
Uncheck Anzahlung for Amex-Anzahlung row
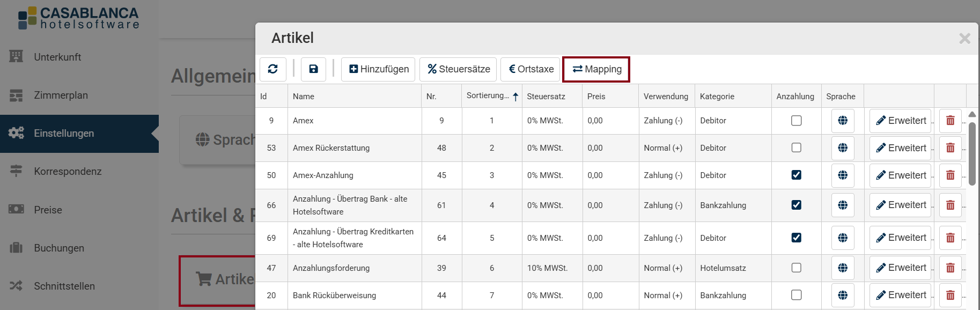pyautogui.click(x=796, y=175)
